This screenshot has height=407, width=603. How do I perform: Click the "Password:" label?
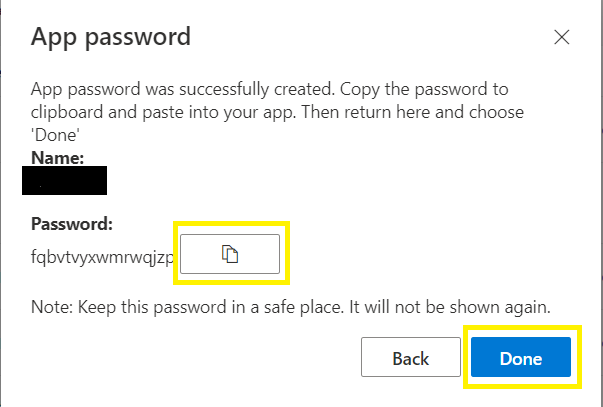click(73, 223)
